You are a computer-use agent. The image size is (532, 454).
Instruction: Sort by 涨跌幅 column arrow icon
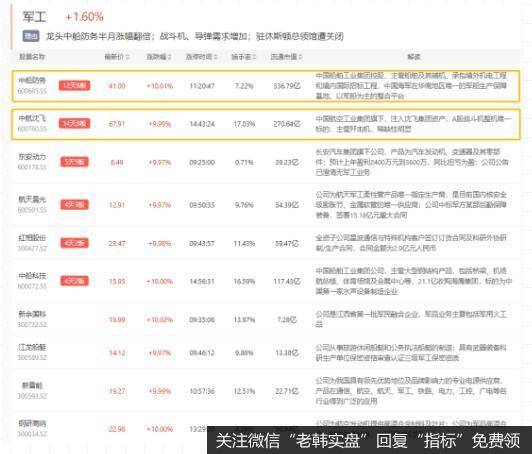[x=169, y=57]
